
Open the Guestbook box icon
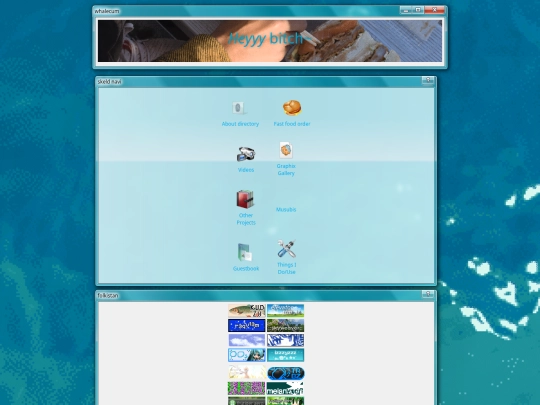(245, 252)
